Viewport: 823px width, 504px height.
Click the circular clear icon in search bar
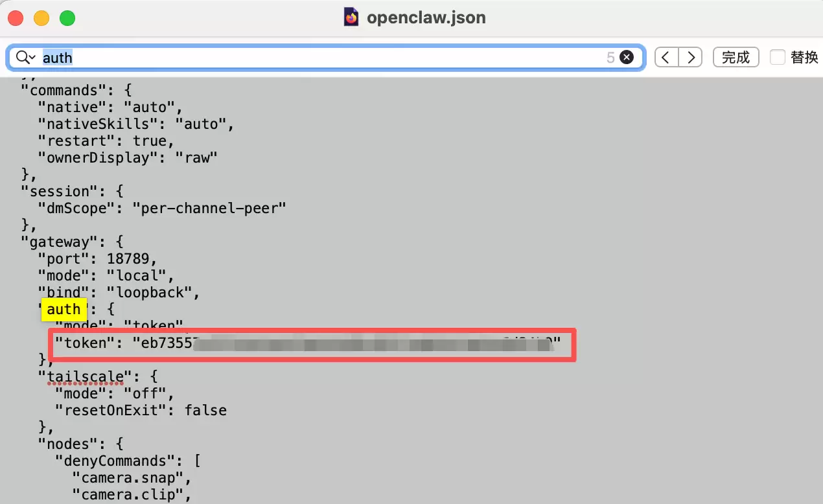click(626, 57)
